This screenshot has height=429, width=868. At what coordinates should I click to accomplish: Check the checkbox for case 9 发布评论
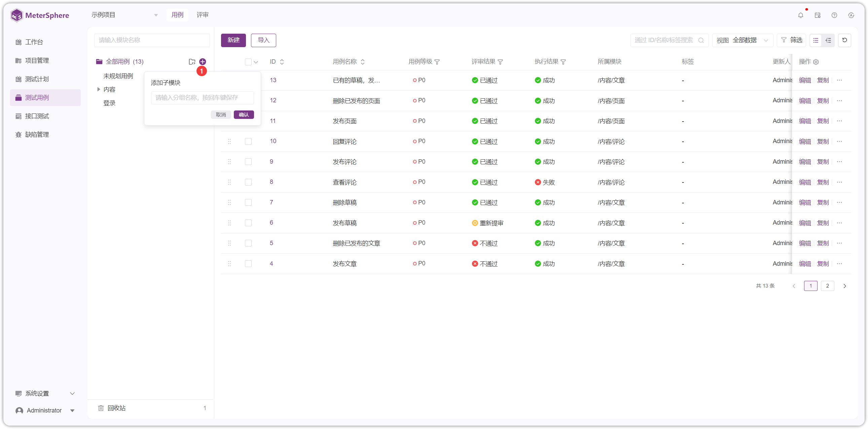248,162
